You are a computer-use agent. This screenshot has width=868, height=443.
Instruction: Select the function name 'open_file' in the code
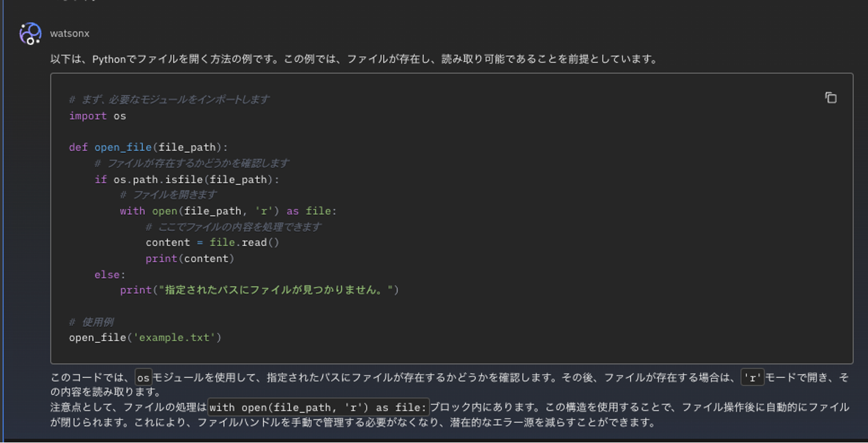pos(122,147)
